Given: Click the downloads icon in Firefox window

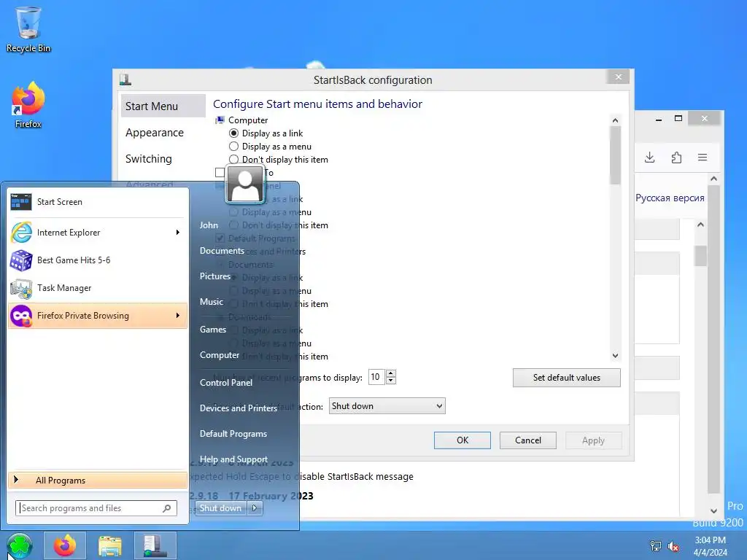Looking at the screenshot, I should tap(650, 157).
